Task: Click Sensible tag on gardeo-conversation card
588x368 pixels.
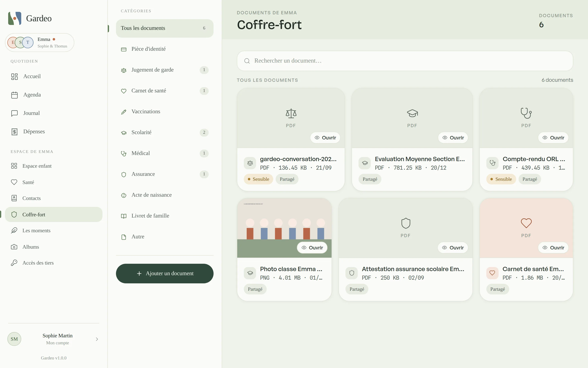Action: pyautogui.click(x=258, y=179)
